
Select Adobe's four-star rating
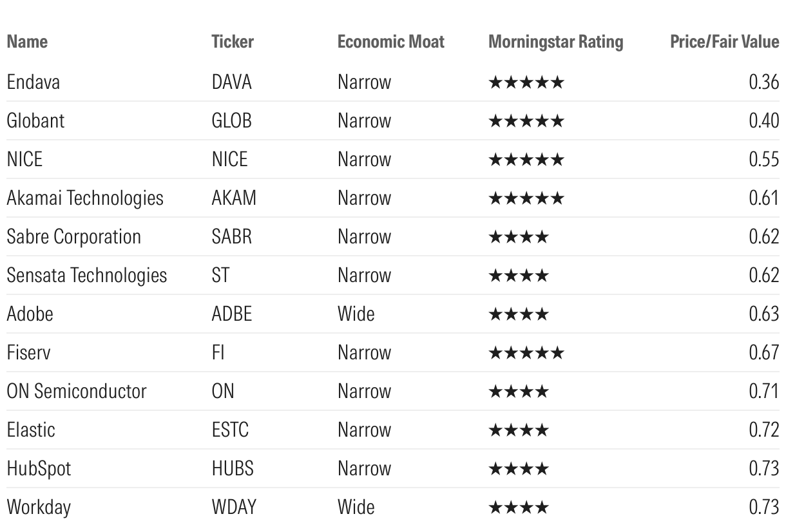coord(519,314)
